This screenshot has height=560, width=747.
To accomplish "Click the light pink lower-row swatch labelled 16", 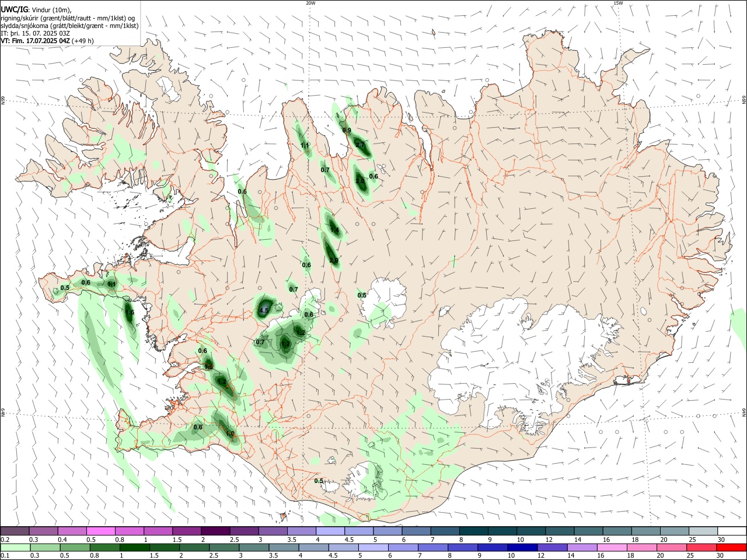I will [612, 547].
